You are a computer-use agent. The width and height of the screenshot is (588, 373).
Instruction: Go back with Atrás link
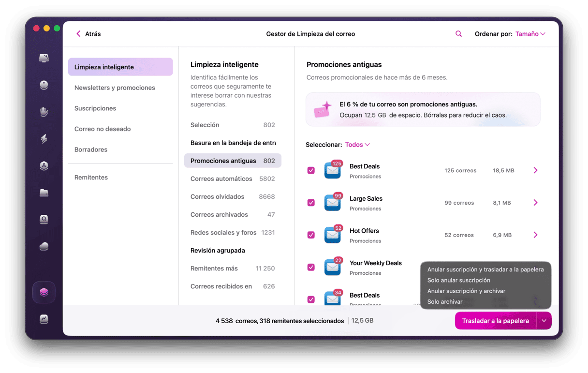point(93,34)
